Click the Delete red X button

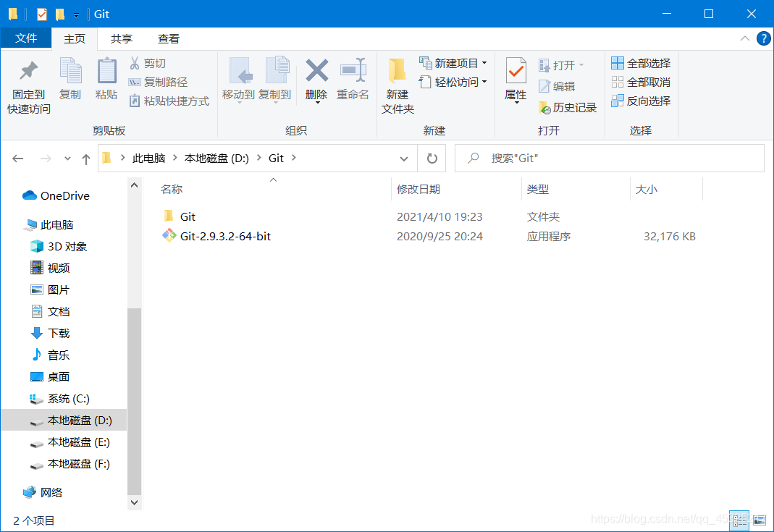pyautogui.click(x=316, y=80)
